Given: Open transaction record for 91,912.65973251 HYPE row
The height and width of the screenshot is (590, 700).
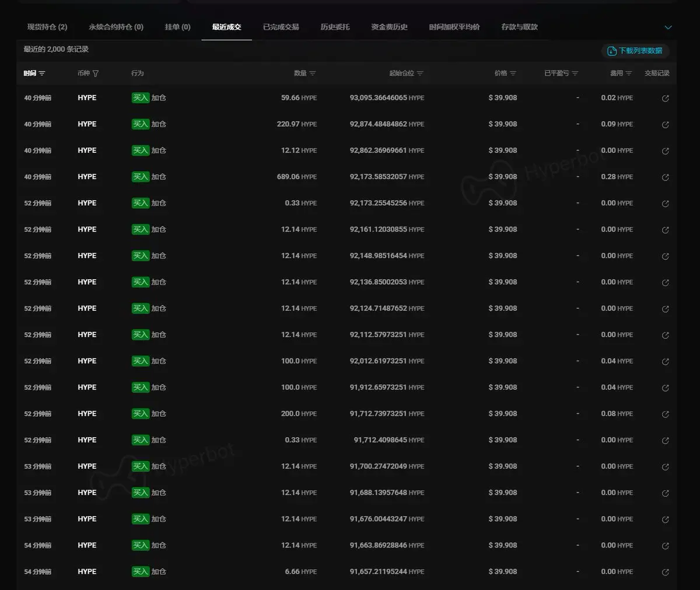Looking at the screenshot, I should [x=665, y=388].
